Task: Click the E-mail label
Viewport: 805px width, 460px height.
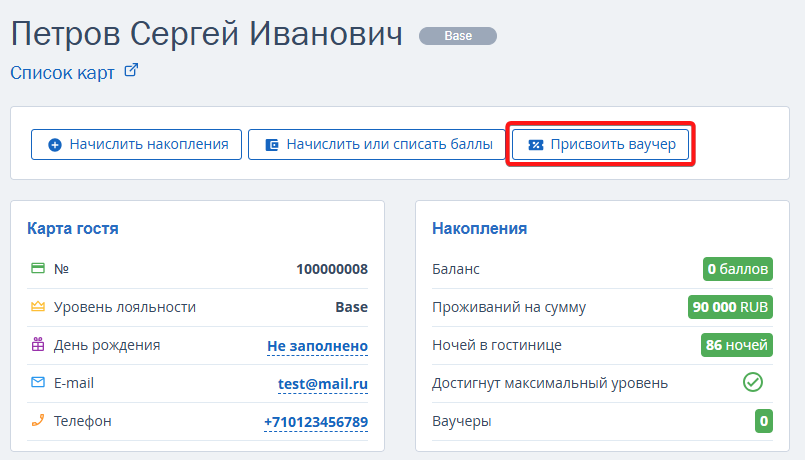Action: [x=74, y=383]
